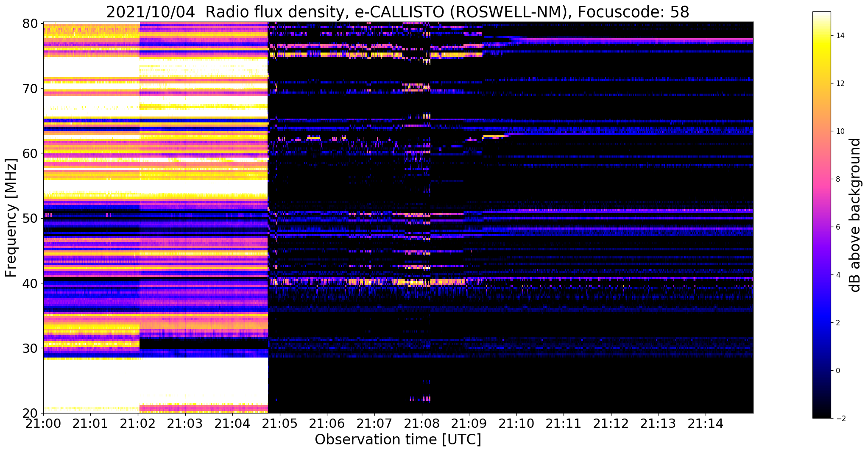Click the 'dB above background' colorbar label

855,215
